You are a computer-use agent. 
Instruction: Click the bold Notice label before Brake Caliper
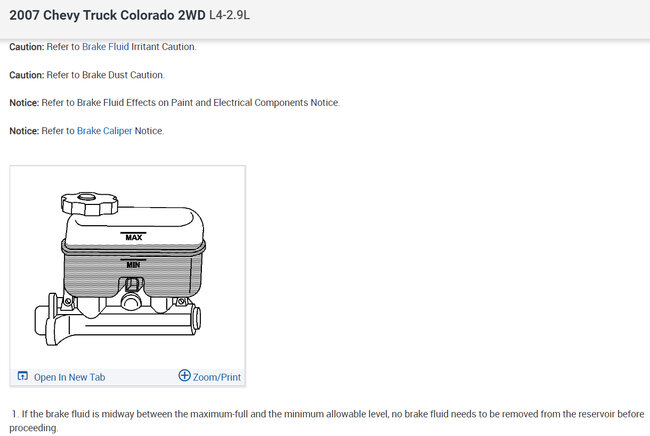[x=25, y=131]
